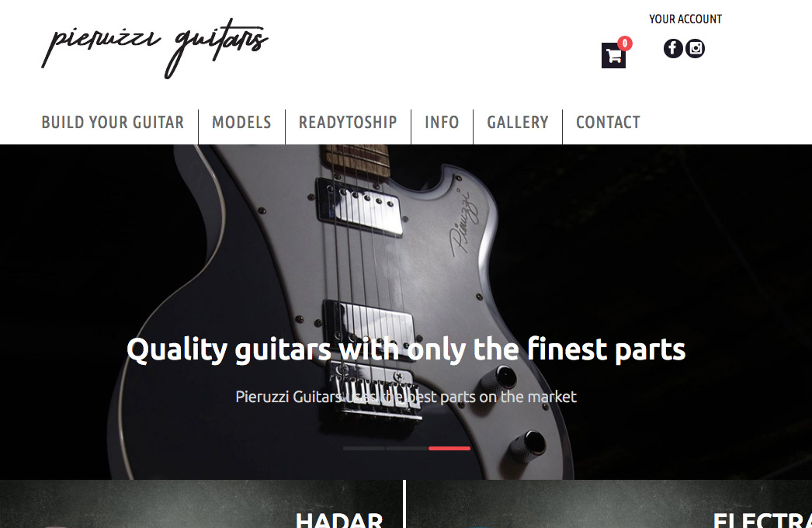This screenshot has height=528, width=812.
Task: Click the Quality guitars hero headline
Action: (x=406, y=349)
